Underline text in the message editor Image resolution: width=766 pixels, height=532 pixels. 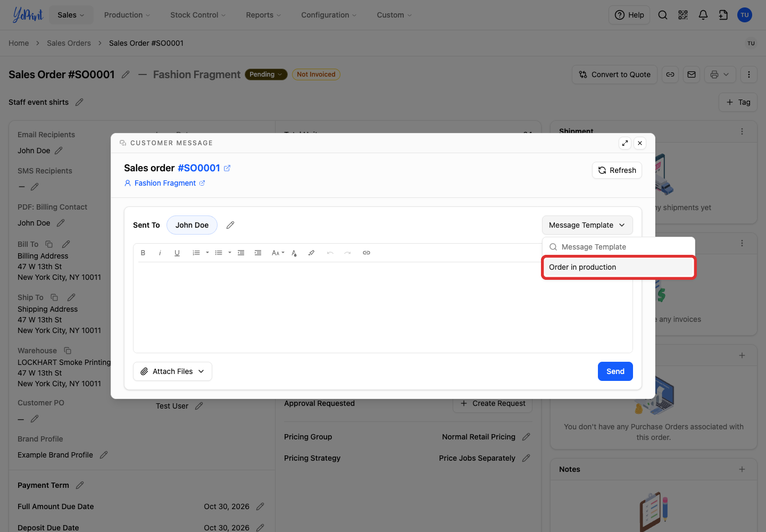[x=177, y=253]
